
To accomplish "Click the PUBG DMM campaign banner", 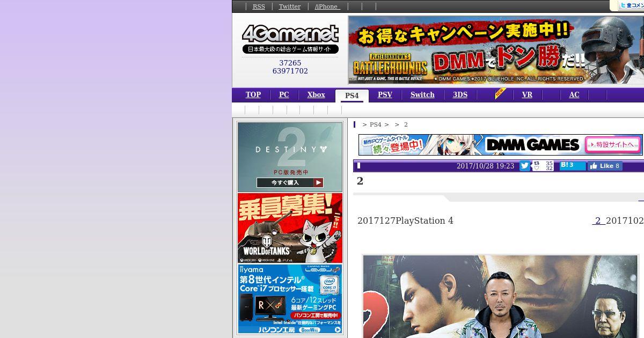I will [x=496, y=49].
